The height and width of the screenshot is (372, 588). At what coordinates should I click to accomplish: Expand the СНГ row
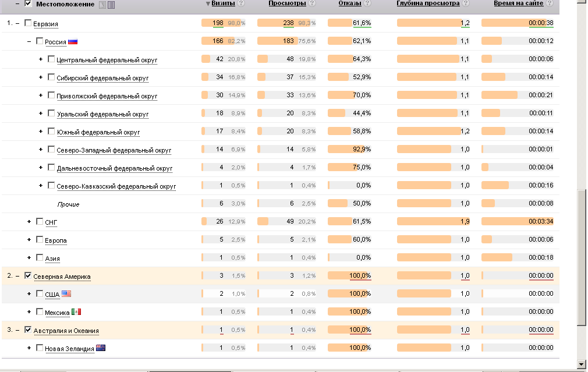click(x=29, y=222)
